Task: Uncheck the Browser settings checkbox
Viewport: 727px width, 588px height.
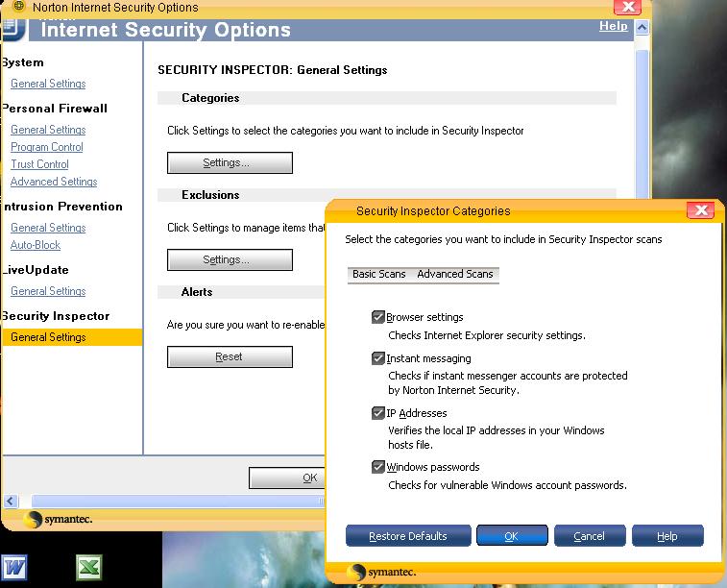Action: (x=377, y=317)
